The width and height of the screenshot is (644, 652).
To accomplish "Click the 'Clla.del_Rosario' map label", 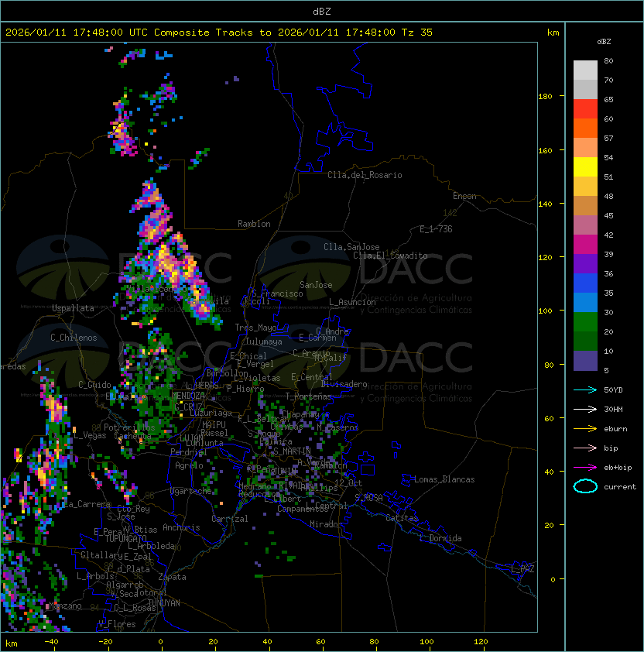I will tap(365, 175).
